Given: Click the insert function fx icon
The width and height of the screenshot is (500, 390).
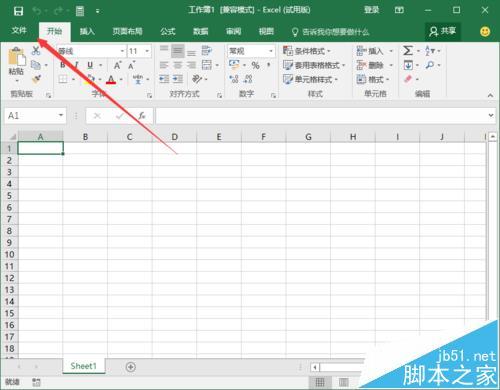Looking at the screenshot, I should coord(142,116).
